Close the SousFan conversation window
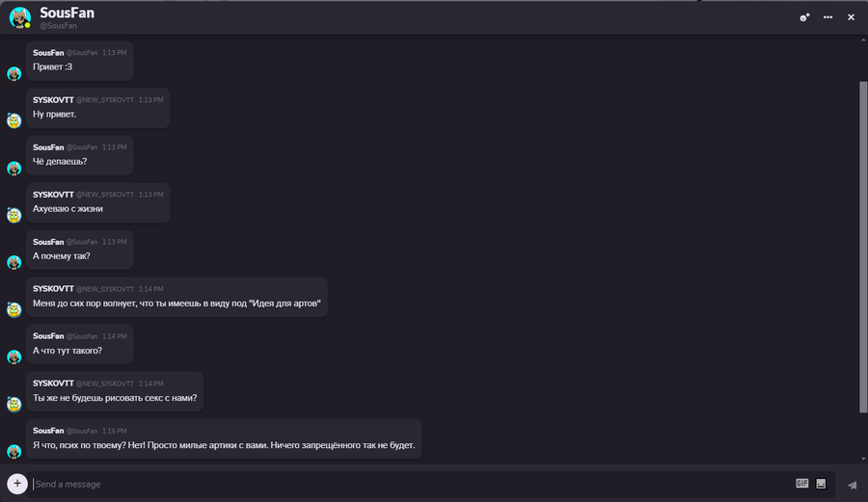Viewport: 868px width, 502px height. point(851,17)
